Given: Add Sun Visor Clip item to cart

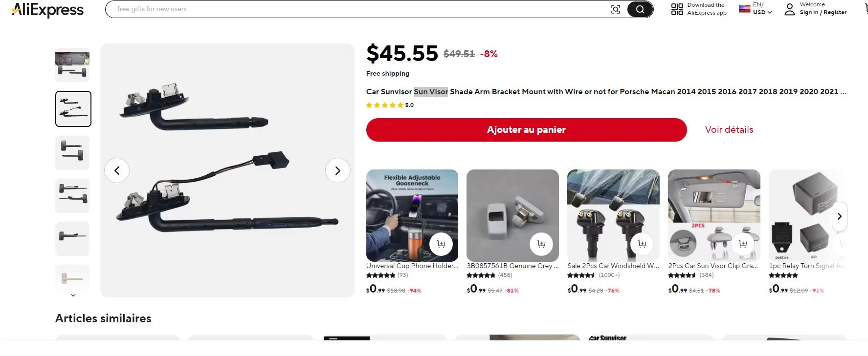Looking at the screenshot, I should [x=743, y=244].
